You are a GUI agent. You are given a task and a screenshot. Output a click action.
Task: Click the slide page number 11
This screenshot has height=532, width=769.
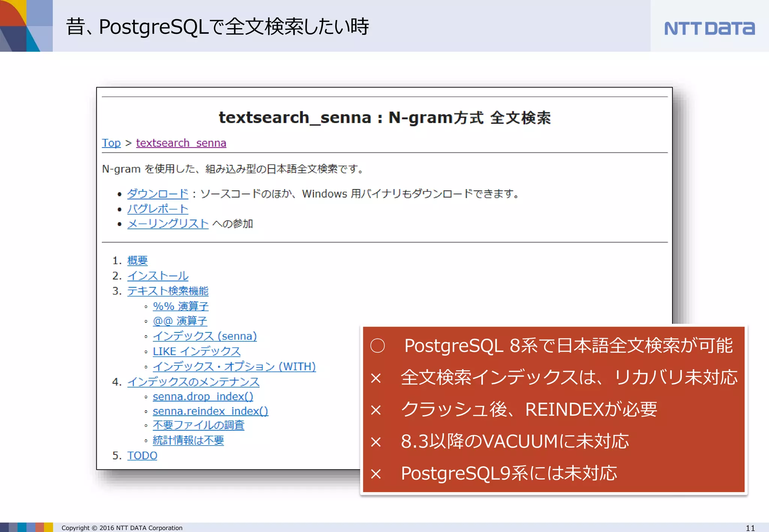point(750,528)
